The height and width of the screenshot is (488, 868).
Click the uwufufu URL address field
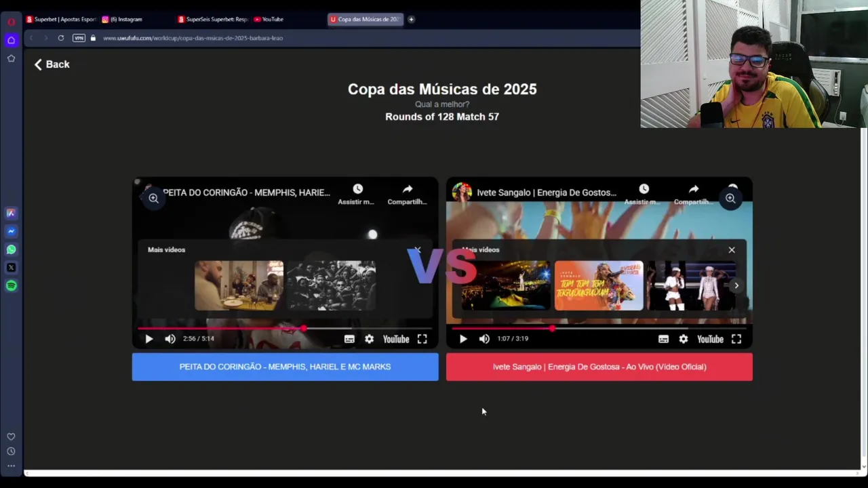click(193, 38)
